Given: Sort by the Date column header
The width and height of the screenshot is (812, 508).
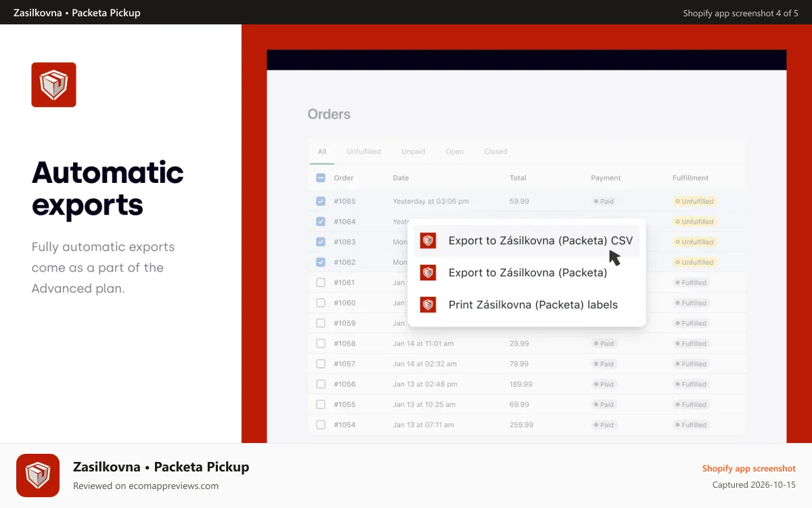Looking at the screenshot, I should coord(401,178).
